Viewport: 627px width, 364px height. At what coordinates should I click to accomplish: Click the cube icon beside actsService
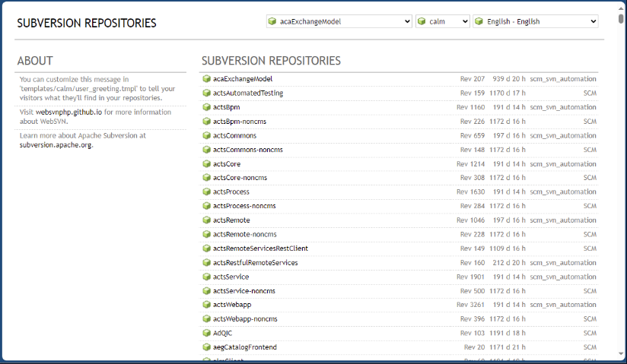point(206,277)
